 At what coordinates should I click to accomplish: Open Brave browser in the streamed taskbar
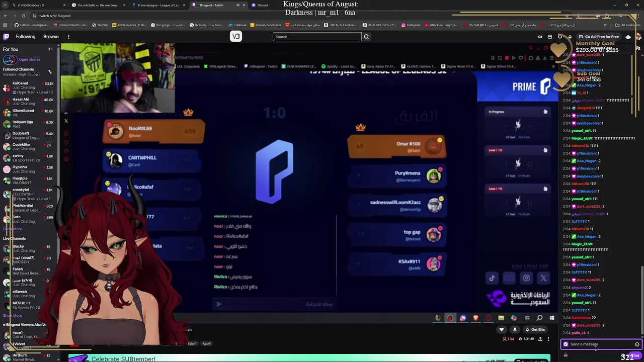coord(475,318)
